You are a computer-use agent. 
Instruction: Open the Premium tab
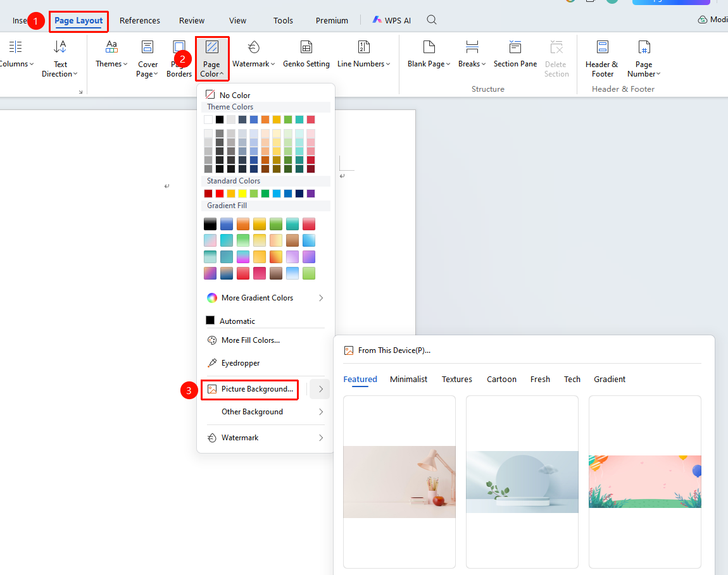coord(332,20)
